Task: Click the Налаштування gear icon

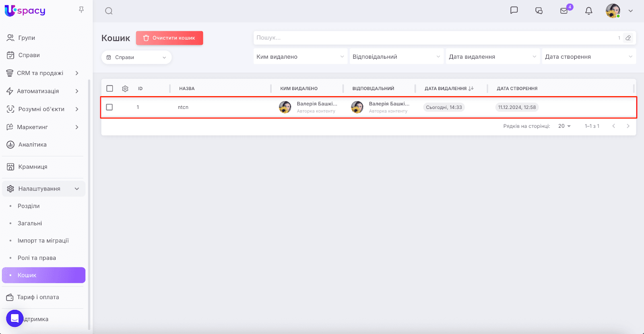Action: 10,189
